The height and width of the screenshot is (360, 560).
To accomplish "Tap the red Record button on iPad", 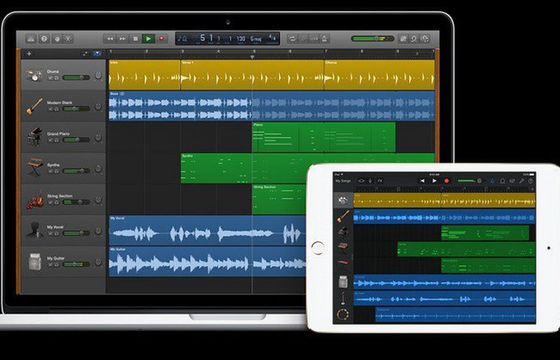I will click(446, 181).
